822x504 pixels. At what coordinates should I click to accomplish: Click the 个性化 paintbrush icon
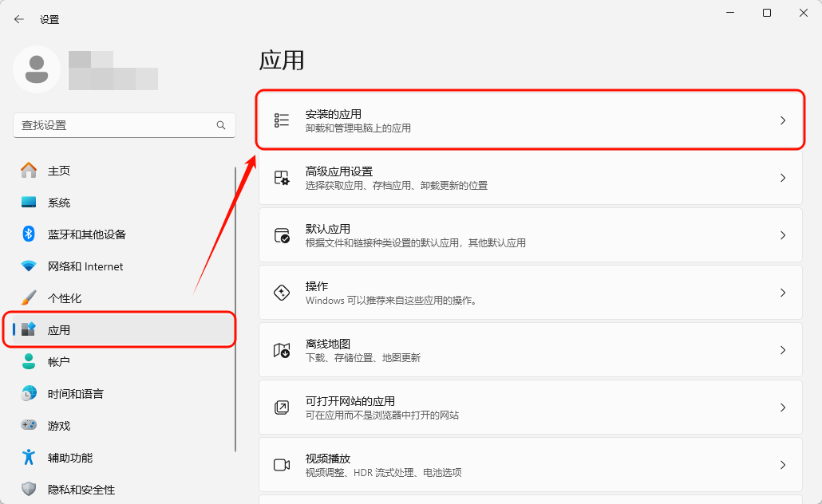29,297
